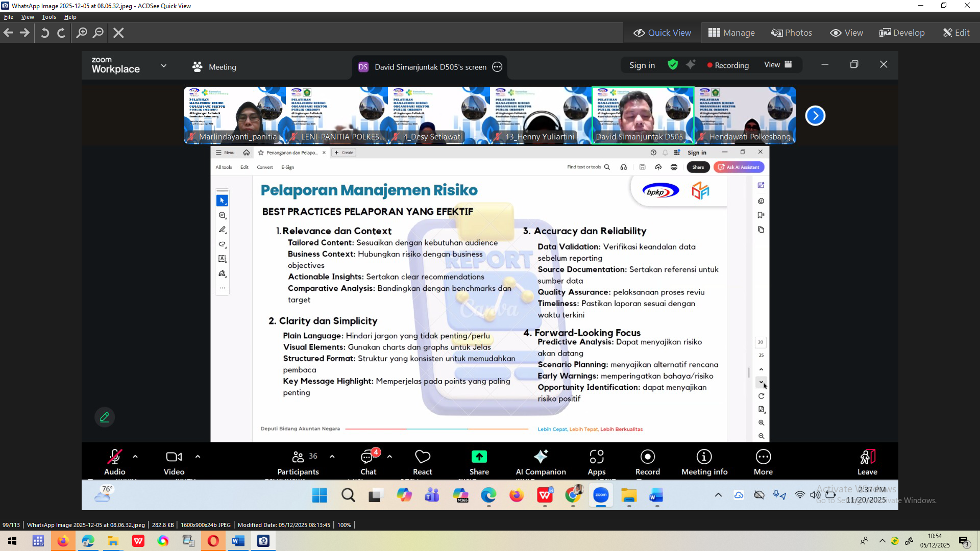Open Edit mode
Viewport: 980px width, 551px height.
pyautogui.click(x=955, y=33)
